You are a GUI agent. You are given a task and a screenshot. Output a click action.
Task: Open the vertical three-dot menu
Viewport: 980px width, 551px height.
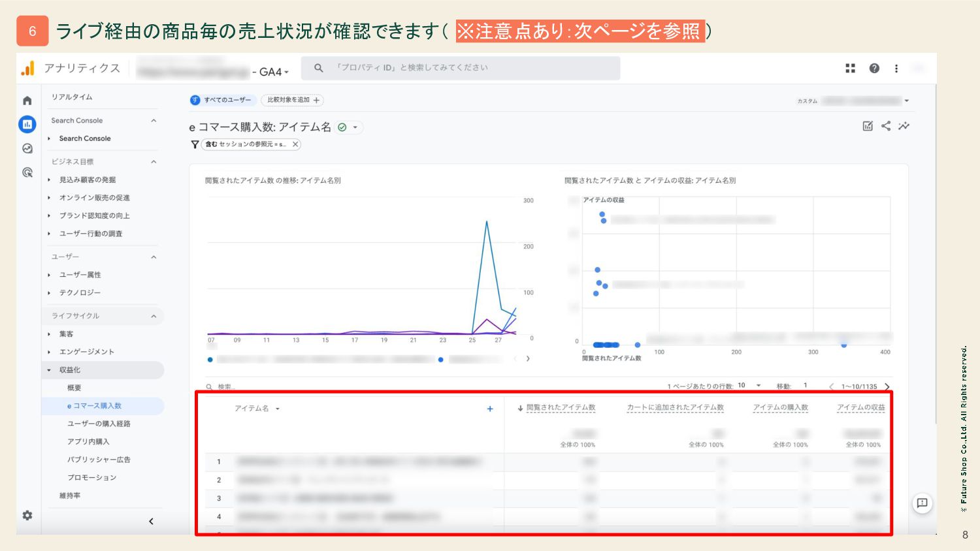point(896,68)
